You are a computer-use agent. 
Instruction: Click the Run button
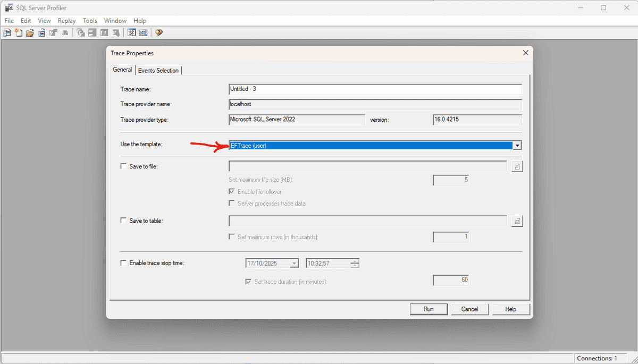coord(429,309)
